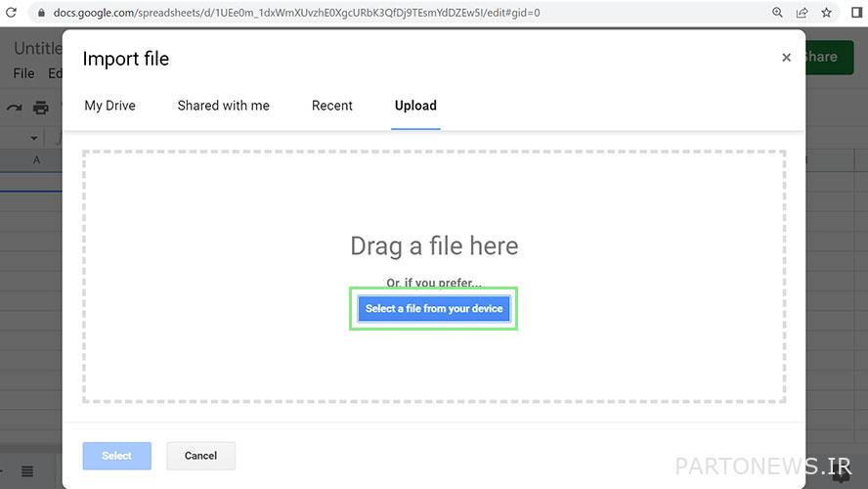Cancel the file import
868x489 pixels.
tap(201, 455)
